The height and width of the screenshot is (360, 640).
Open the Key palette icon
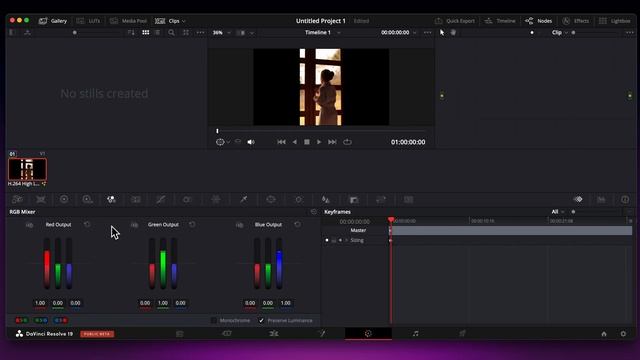[x=354, y=199]
